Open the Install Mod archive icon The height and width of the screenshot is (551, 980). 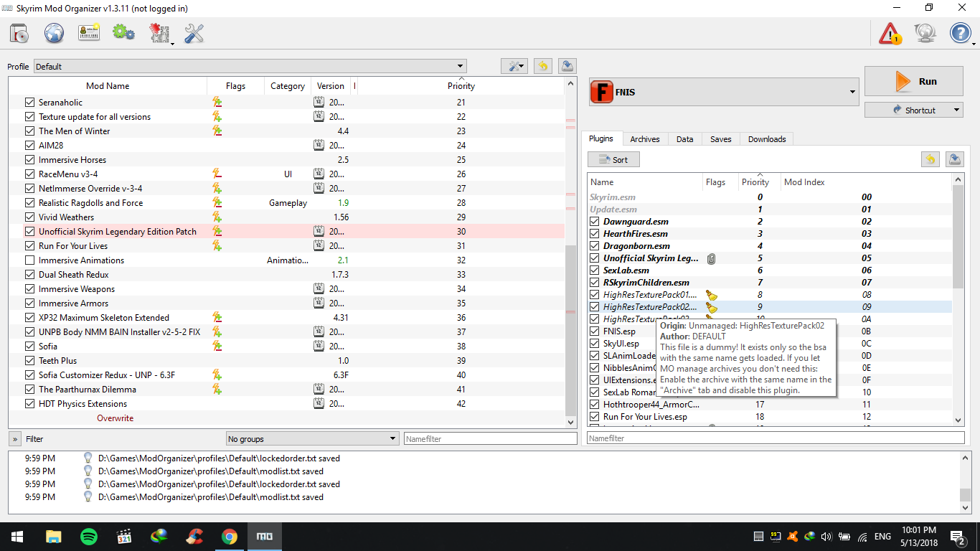tap(19, 32)
